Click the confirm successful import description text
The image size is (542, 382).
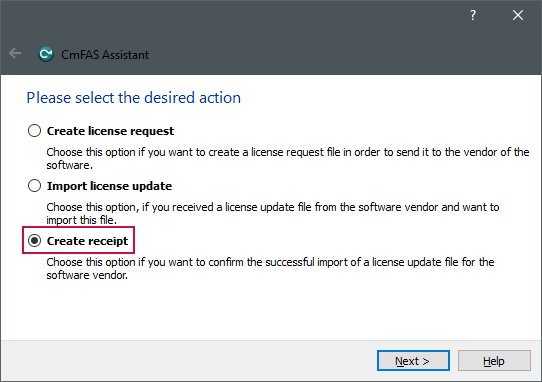tap(270, 268)
